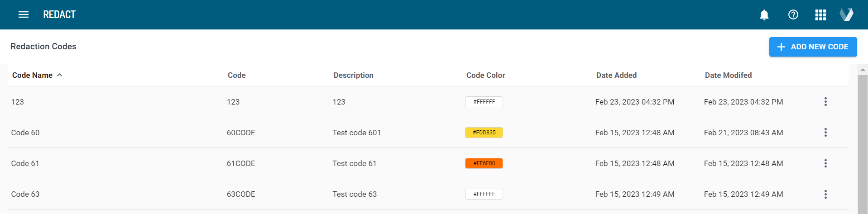Sort table by the Code column header
The image size is (868, 214).
[236, 75]
